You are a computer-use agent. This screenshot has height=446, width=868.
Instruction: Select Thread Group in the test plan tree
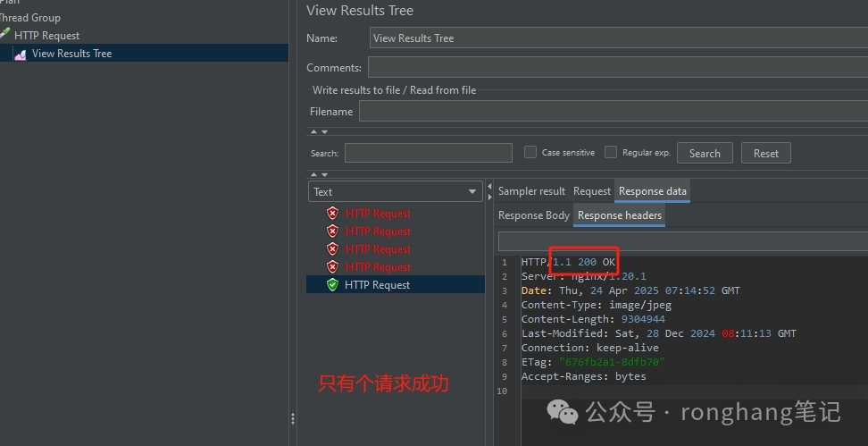coord(30,18)
